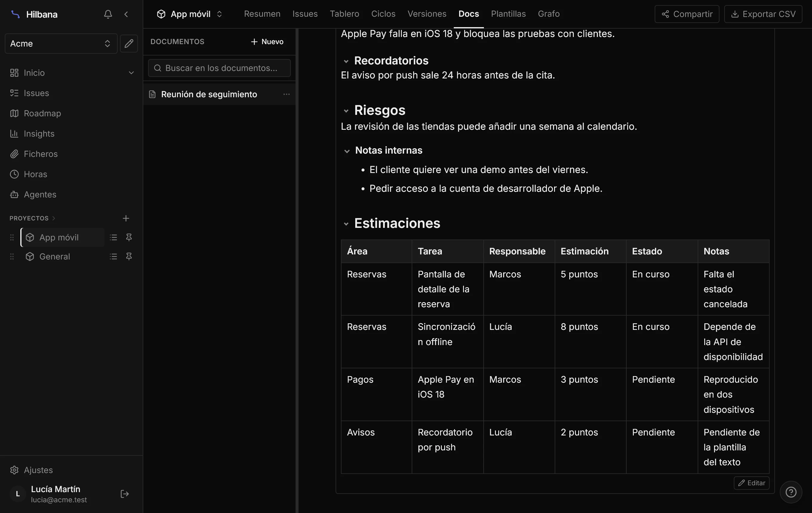Viewport: 812px width, 513px height.
Task: Create a document with Nuevo
Action: (267, 41)
